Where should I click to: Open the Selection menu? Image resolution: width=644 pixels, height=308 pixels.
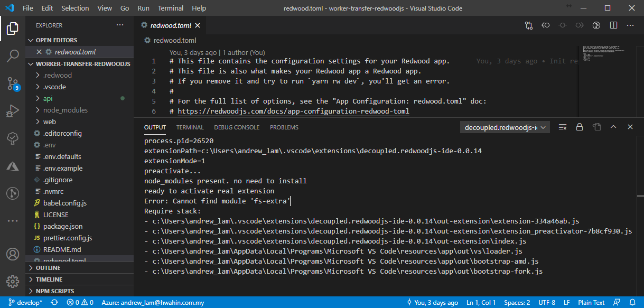[x=75, y=8]
